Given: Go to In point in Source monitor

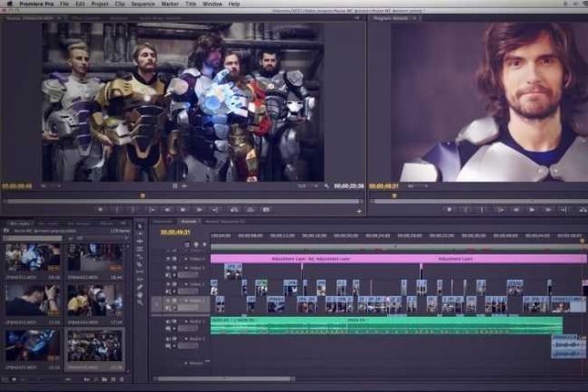Looking at the screenshot, I should [151, 209].
